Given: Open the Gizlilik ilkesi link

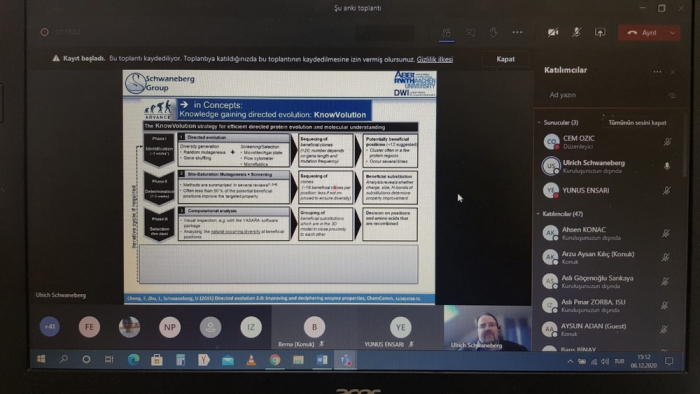Looking at the screenshot, I should pos(434,59).
